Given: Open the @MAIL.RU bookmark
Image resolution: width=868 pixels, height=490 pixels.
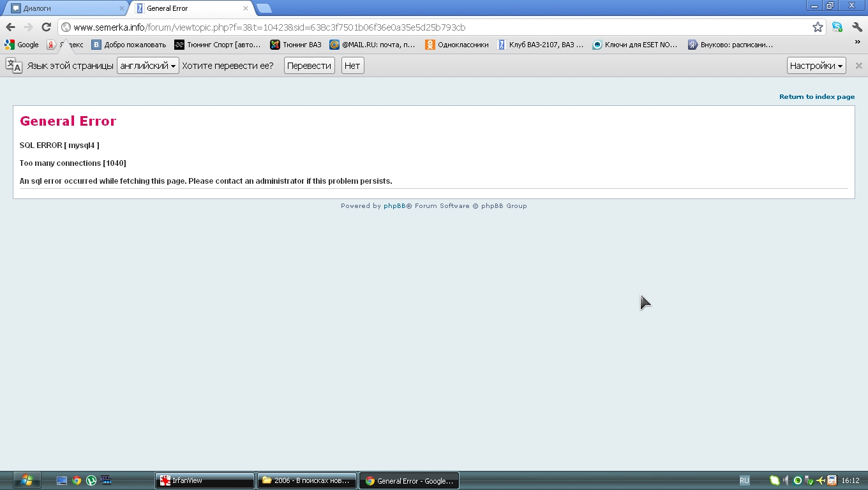Looking at the screenshot, I should (x=372, y=45).
